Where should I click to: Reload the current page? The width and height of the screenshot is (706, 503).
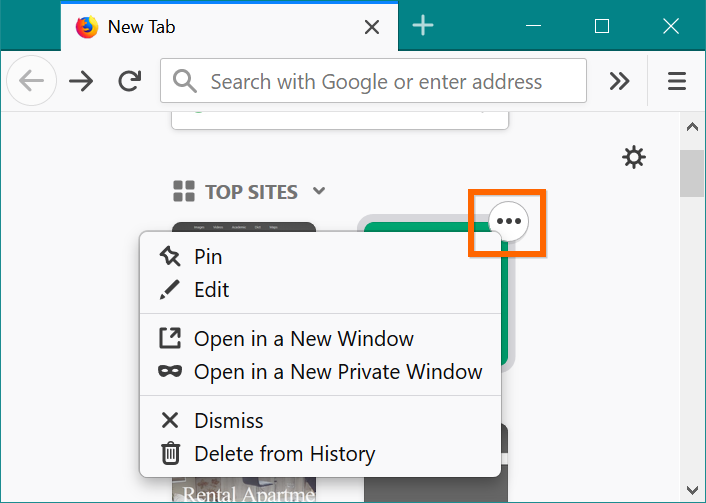click(129, 82)
